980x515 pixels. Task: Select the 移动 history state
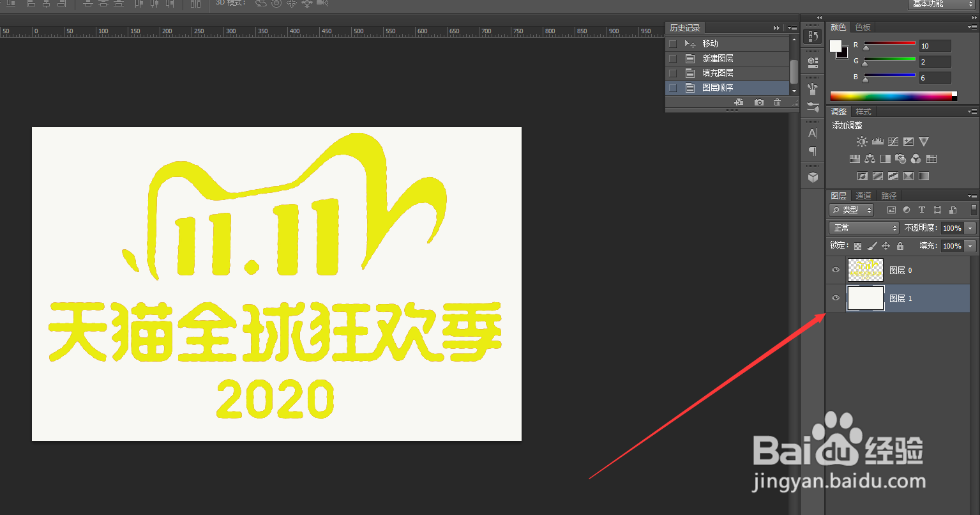click(x=727, y=43)
